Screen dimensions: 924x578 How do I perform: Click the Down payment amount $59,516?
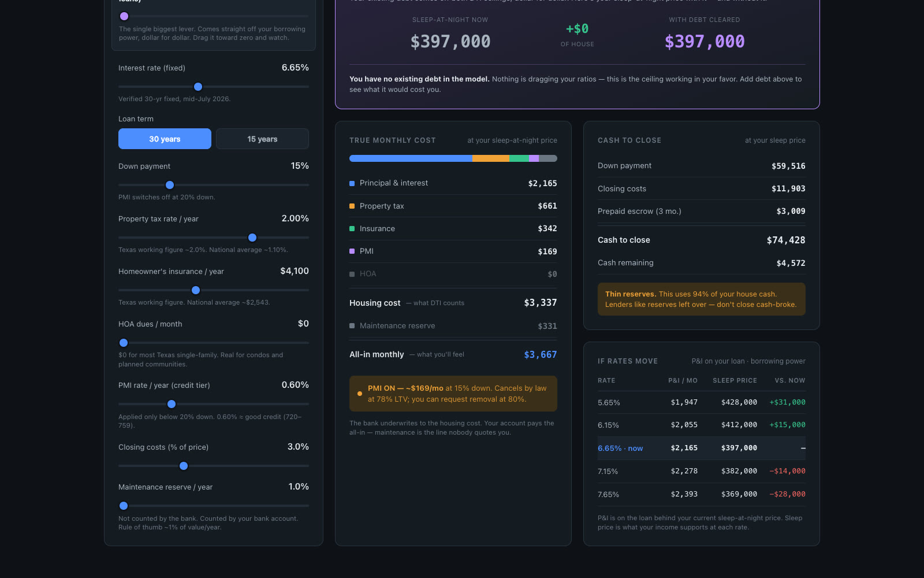[x=788, y=166]
